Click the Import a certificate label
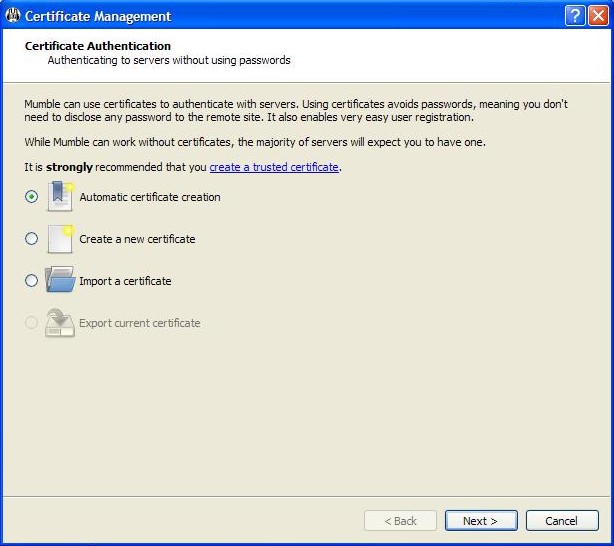 [x=125, y=281]
